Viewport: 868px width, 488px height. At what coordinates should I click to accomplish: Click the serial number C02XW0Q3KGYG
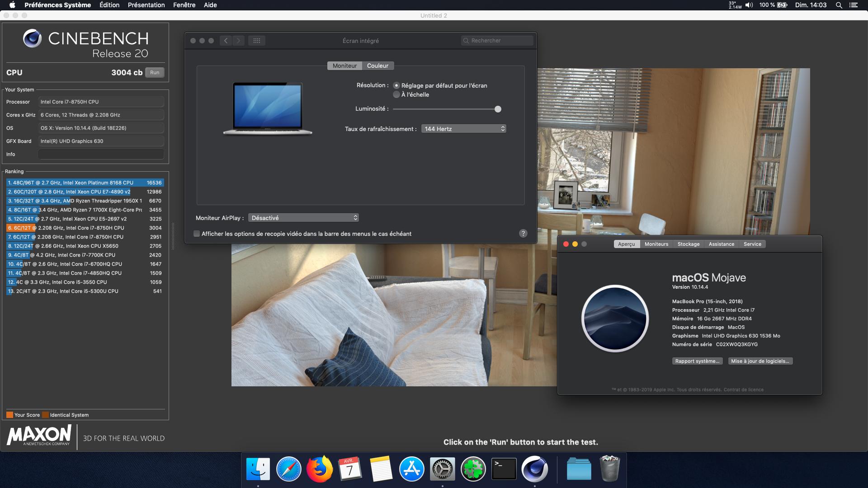point(737,344)
